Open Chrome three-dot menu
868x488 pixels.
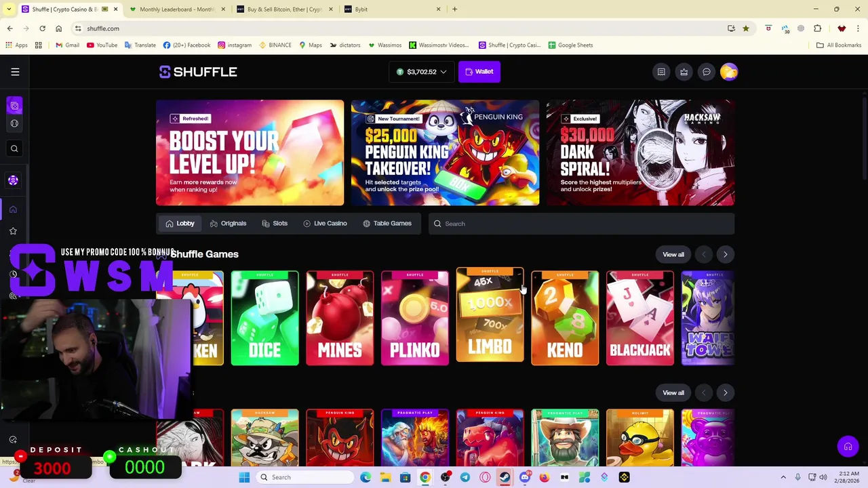point(858,28)
